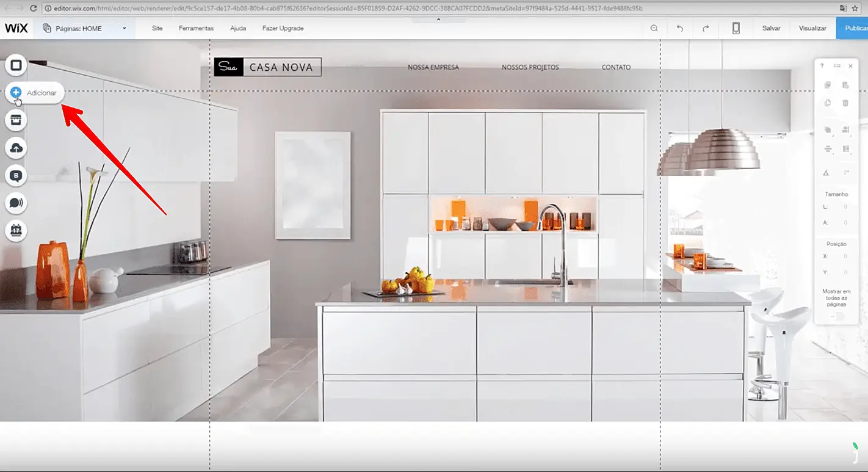Screen dimensions: 868x472
Task: Click the Visualizar button
Action: (812, 28)
